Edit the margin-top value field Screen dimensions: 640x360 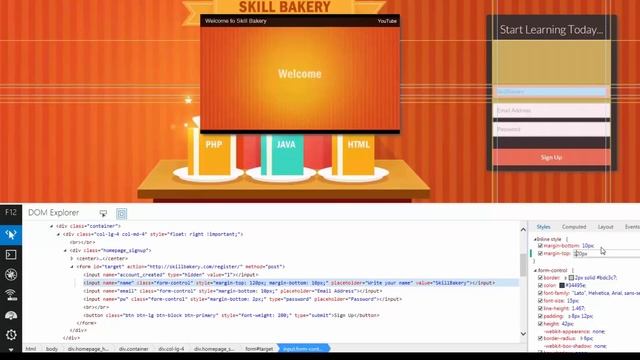click(607, 254)
